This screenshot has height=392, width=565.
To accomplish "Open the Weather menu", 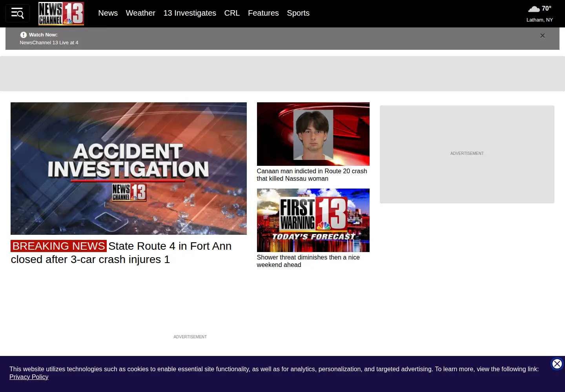I will (140, 13).
